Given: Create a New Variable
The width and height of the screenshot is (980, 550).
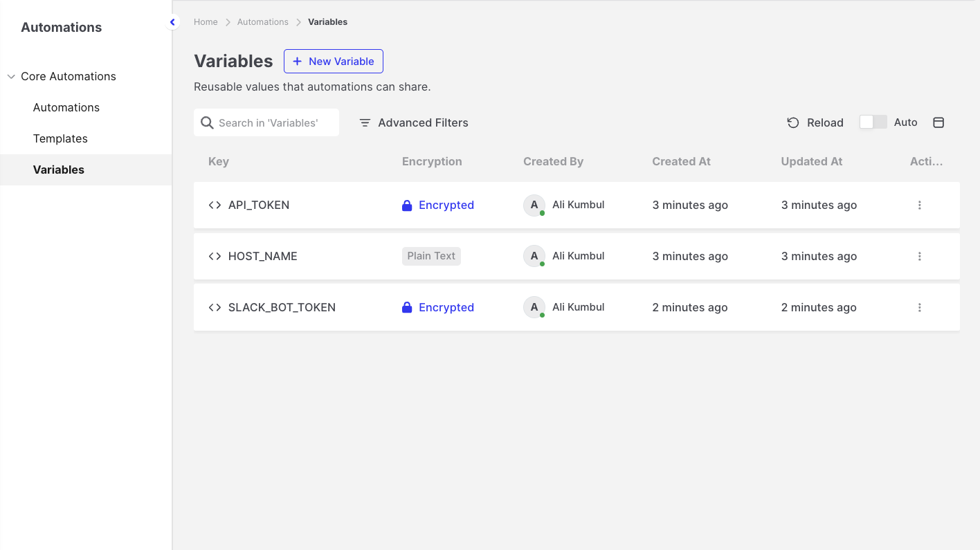Looking at the screenshot, I should (x=334, y=61).
